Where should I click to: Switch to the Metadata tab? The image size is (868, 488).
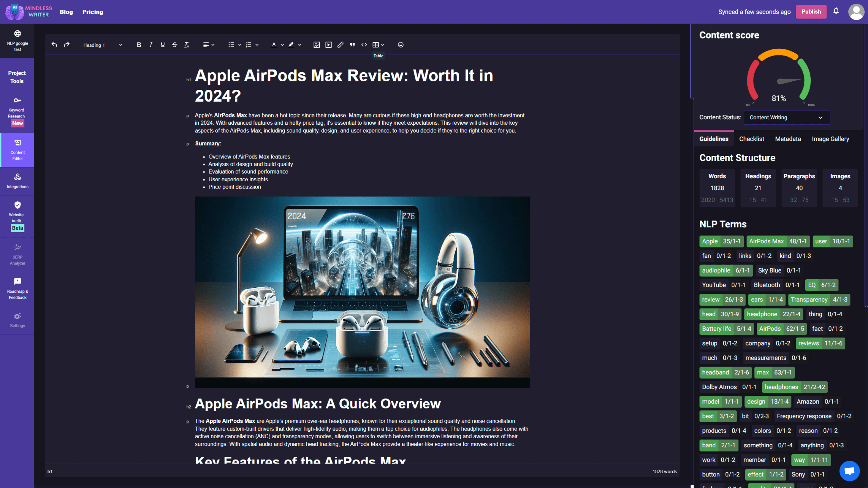point(788,139)
